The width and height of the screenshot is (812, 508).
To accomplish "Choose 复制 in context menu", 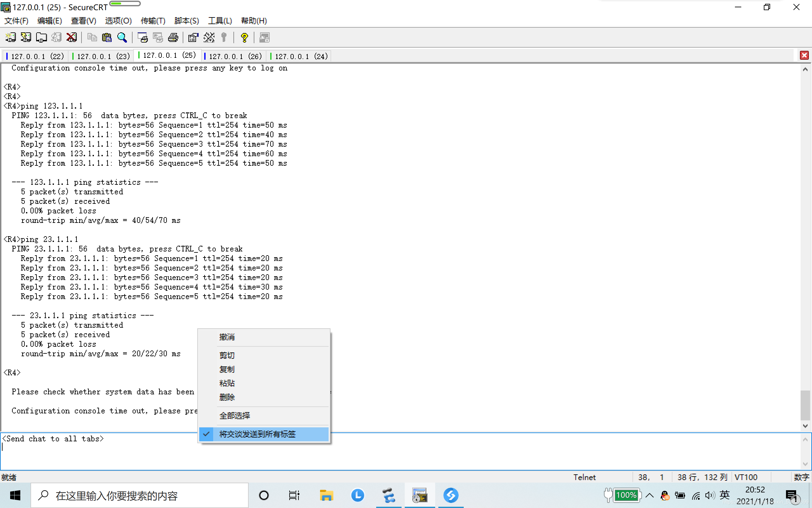I will click(264, 369).
